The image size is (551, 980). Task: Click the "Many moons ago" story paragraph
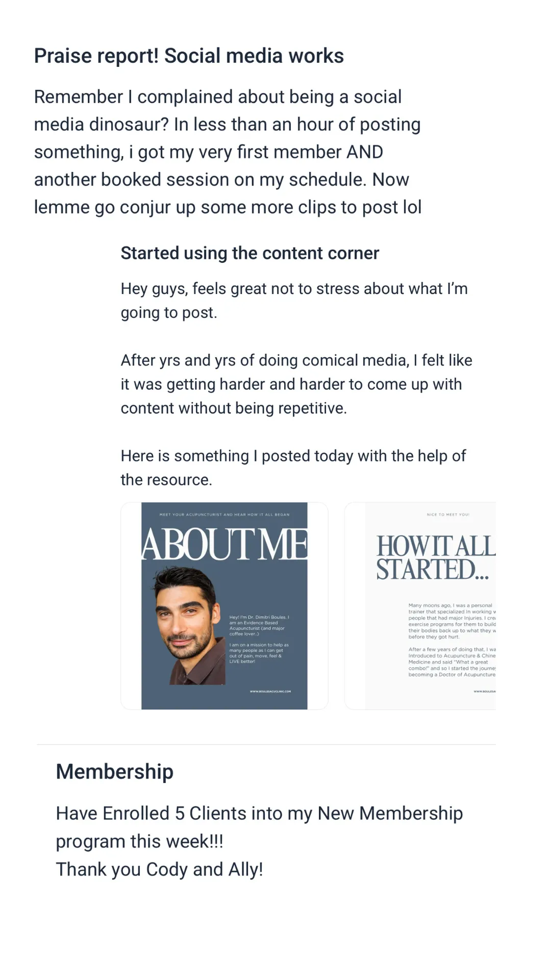(x=452, y=621)
